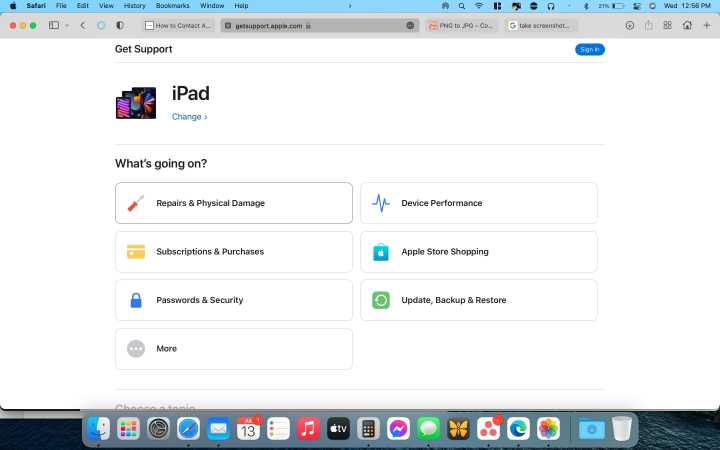Open the Apple menu

pos(13,6)
